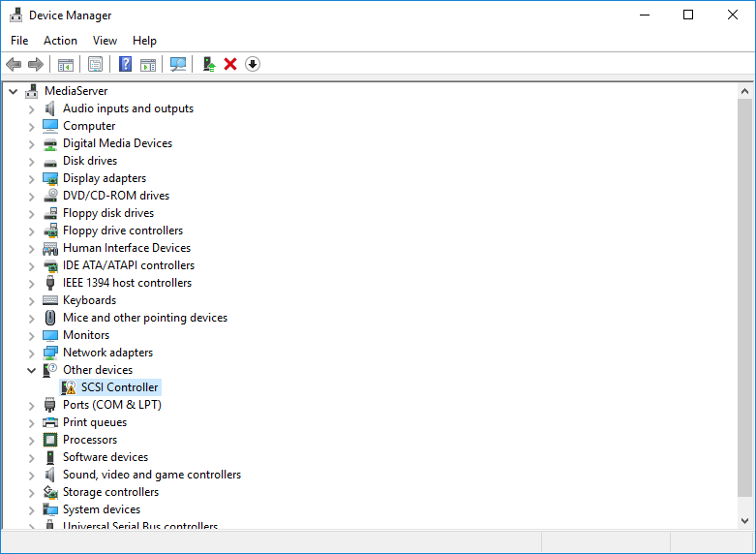Click the vertical scrollbar down arrow

pyautogui.click(x=744, y=520)
